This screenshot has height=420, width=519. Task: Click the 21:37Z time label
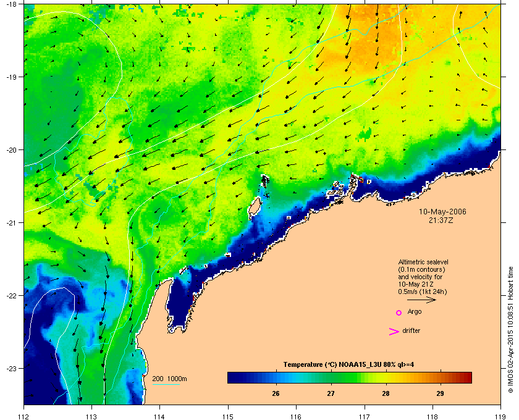click(x=441, y=220)
